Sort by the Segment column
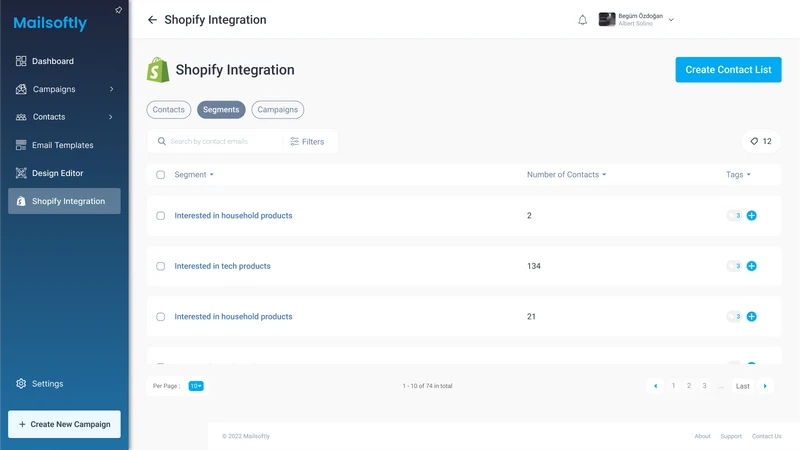 click(x=194, y=174)
